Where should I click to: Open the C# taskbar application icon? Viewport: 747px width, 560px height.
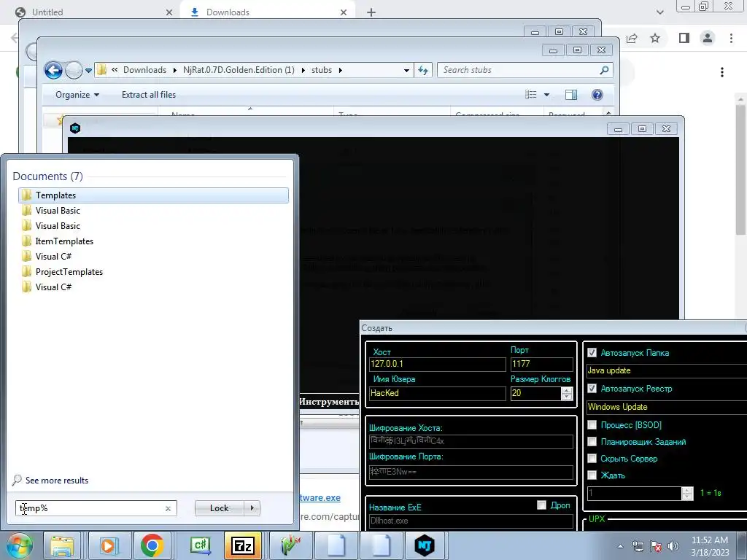tap(200, 545)
